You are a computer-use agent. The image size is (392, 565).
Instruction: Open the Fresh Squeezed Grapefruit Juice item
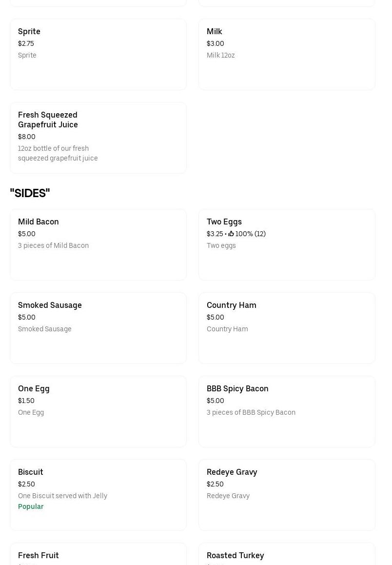pyautogui.click(x=98, y=138)
